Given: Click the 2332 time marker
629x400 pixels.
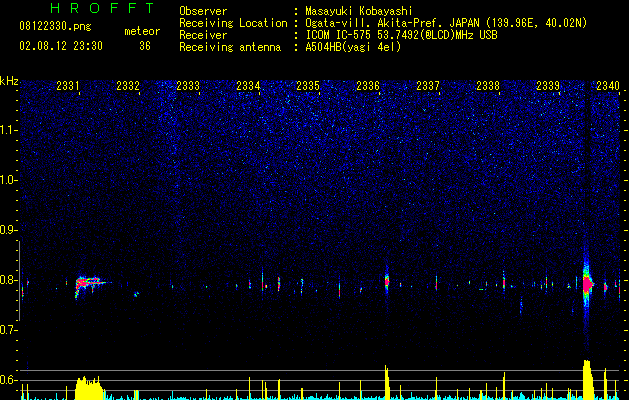Looking at the screenshot, I should tap(128, 85).
